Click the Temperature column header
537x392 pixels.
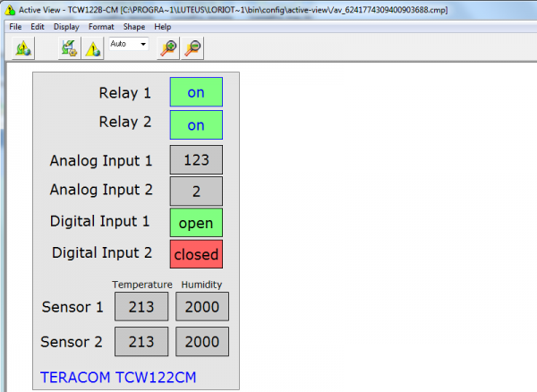coord(142,285)
